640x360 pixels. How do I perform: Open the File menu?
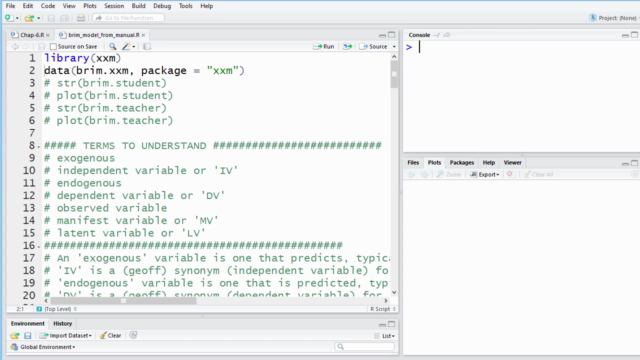click(10, 6)
